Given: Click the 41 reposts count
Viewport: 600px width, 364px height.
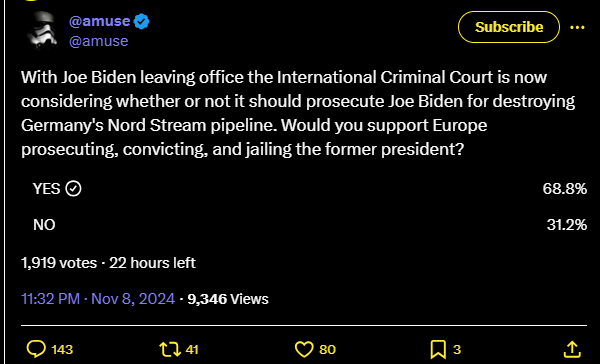Looking at the screenshot, I should 192,349.
